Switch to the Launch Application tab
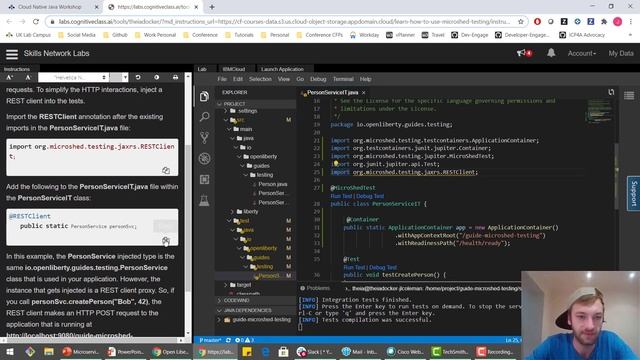Screen dimensions: 640x360 [x=282, y=69]
